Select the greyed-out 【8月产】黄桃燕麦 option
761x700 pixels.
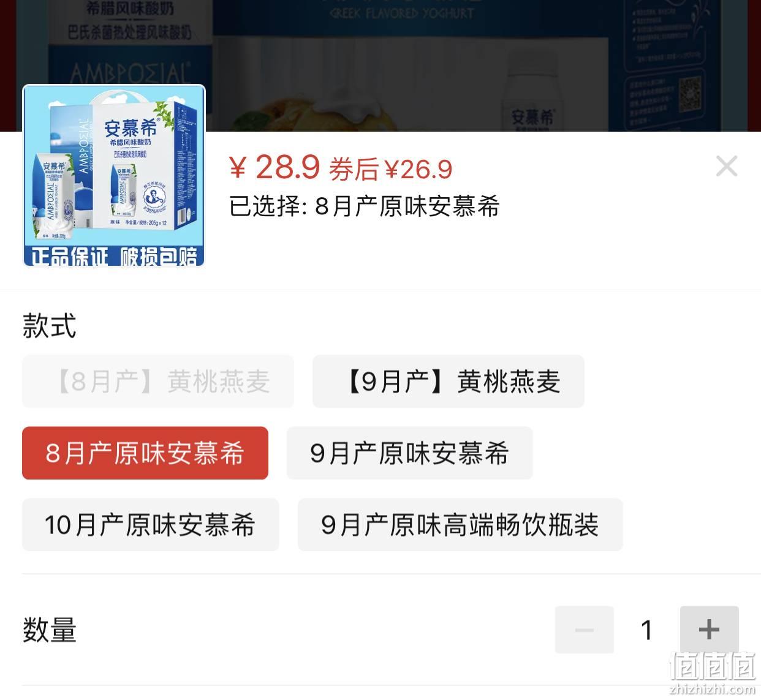coord(158,381)
